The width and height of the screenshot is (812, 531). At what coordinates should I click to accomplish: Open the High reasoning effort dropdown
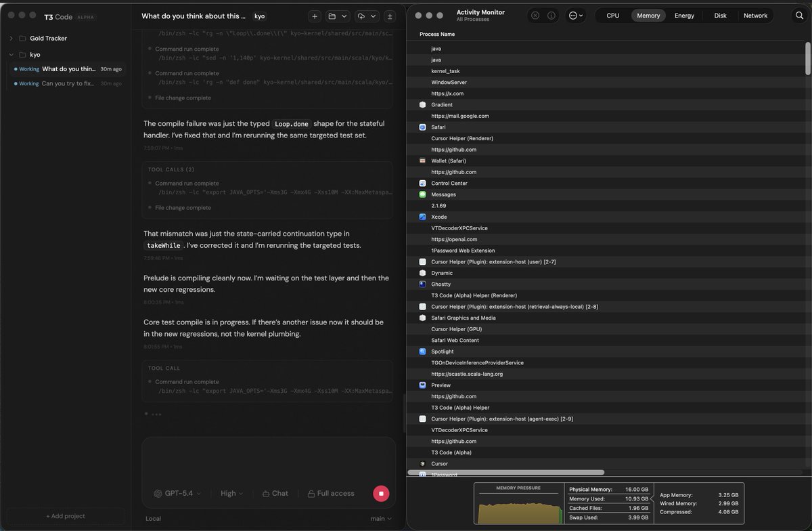tap(232, 493)
